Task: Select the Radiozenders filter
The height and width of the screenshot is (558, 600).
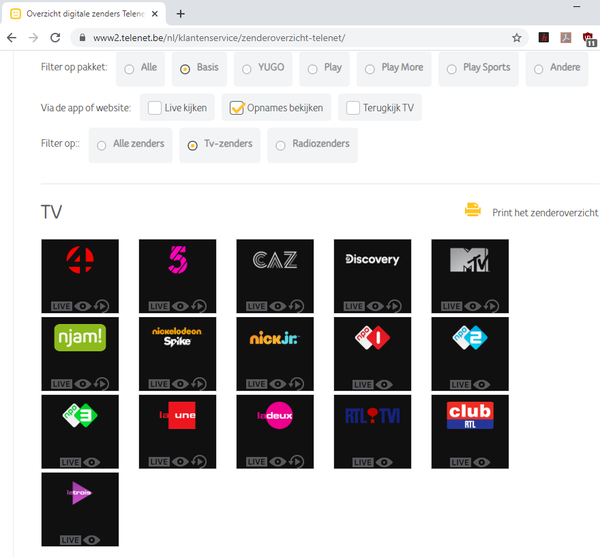Action: 313,145
